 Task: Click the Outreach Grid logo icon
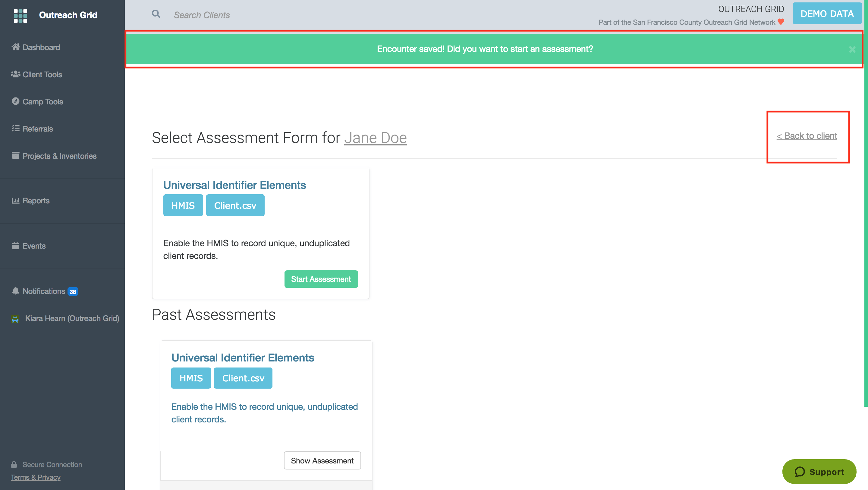(20, 15)
